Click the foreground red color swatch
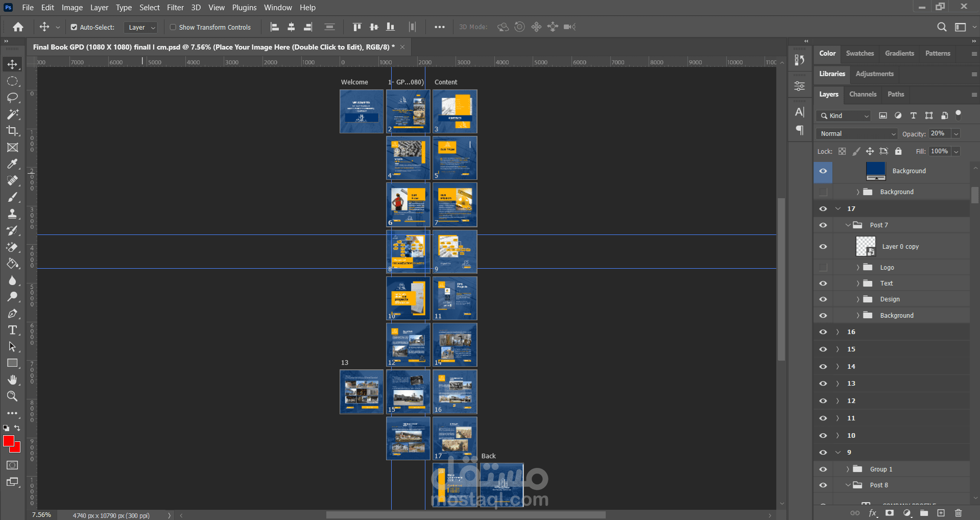 click(x=9, y=441)
